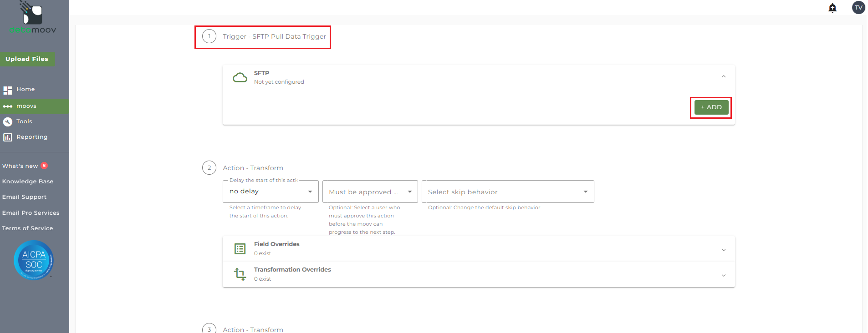
Task: Click the AICPA SOC badge
Action: [x=34, y=260]
